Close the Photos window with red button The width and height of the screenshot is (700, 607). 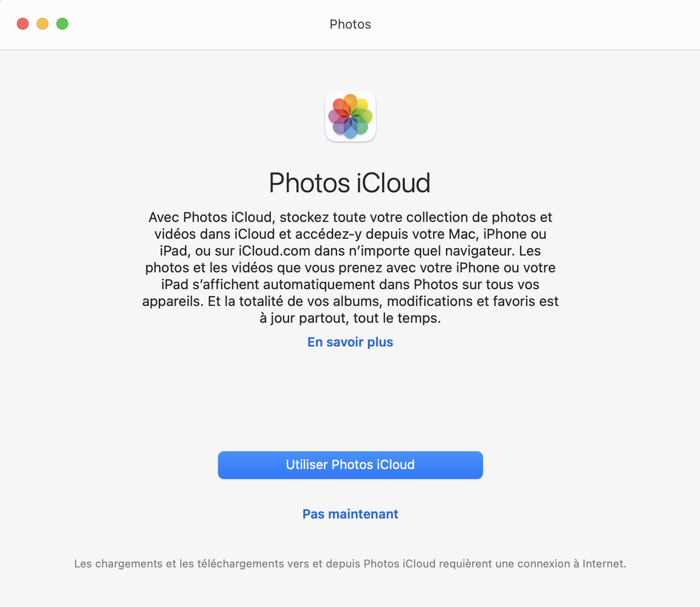[23, 24]
